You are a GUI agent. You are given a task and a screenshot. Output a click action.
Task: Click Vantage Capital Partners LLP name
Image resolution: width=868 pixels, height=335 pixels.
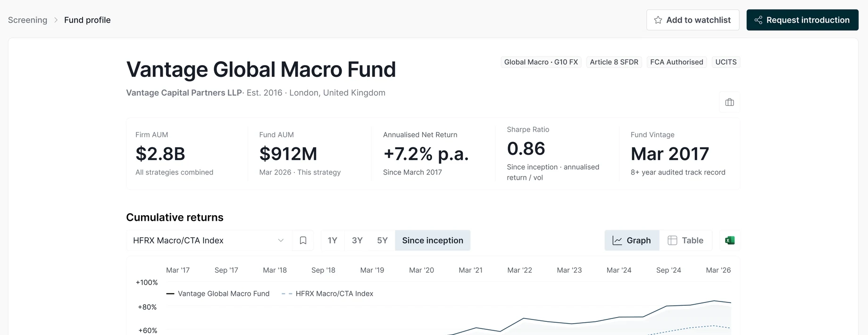184,93
